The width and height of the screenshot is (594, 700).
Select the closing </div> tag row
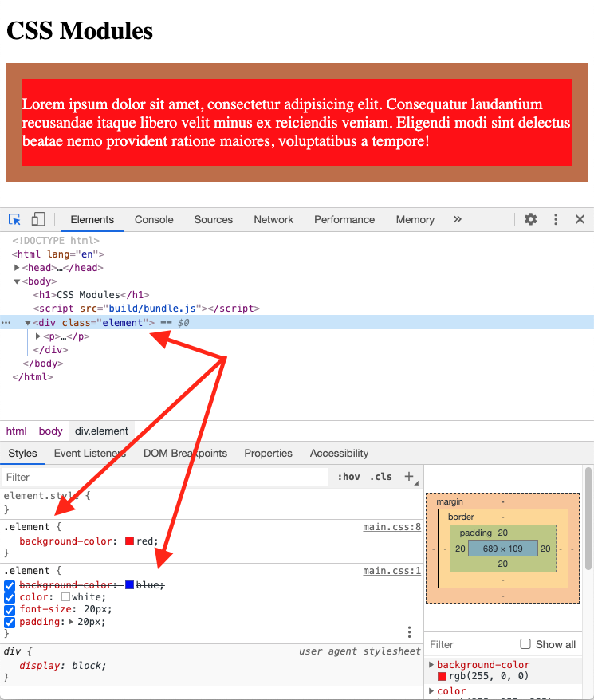click(x=50, y=349)
